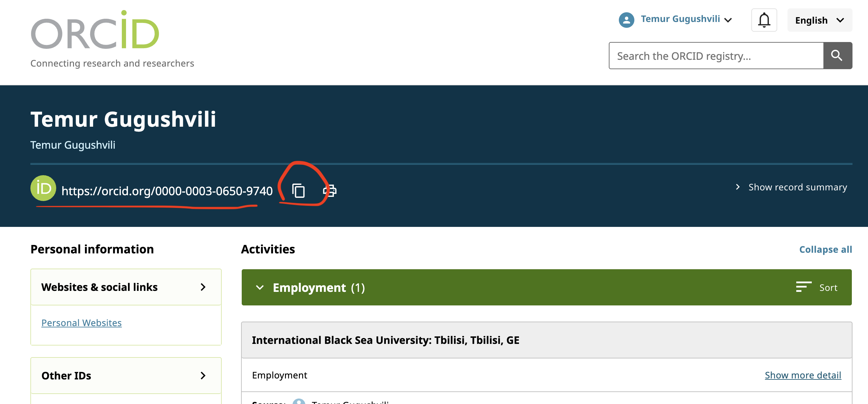Image resolution: width=868 pixels, height=404 pixels.
Task: Click the search magnifier button
Action: pos(837,56)
